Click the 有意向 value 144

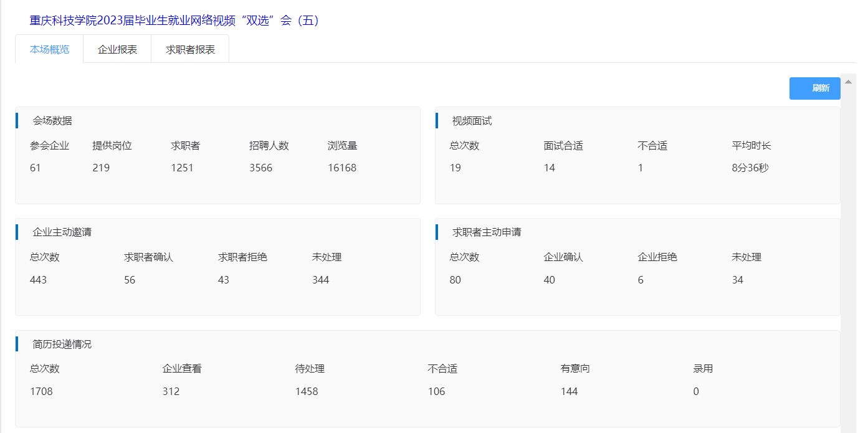coord(569,391)
